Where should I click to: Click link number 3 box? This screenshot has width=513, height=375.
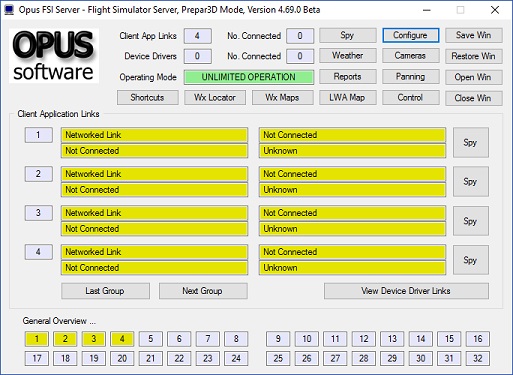[x=39, y=213]
